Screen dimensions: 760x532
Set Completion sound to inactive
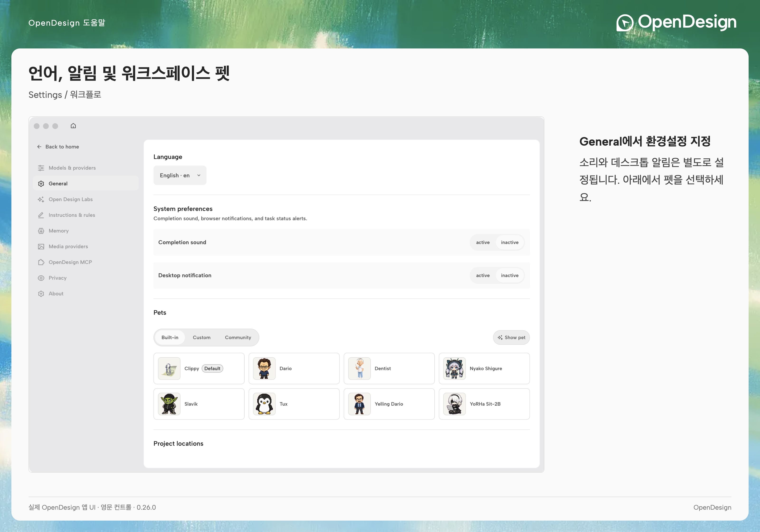(510, 242)
